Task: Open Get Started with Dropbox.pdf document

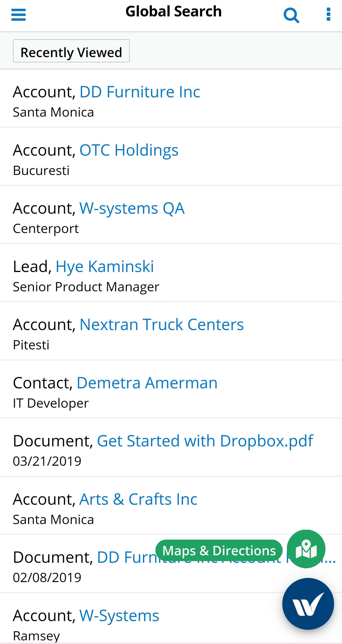Action: click(205, 441)
